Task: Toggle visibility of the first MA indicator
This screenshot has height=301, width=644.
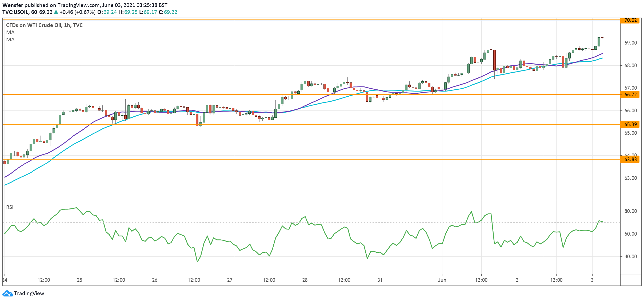Action: click(9, 32)
